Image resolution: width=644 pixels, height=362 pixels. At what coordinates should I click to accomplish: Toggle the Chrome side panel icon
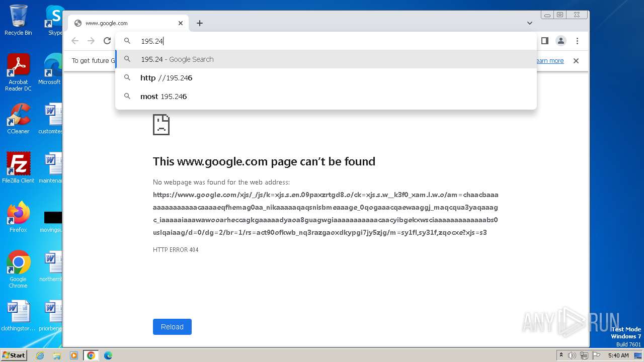(544, 41)
